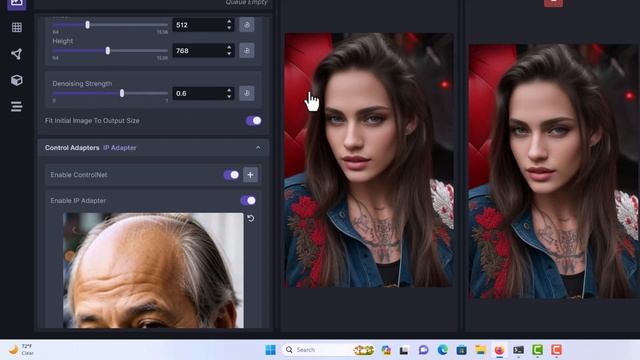Collapse the Control Adapters section

[x=258, y=148]
